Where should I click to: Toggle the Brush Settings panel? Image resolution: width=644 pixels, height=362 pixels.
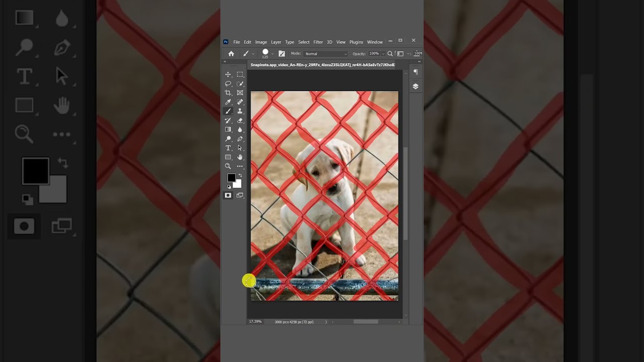pos(282,54)
